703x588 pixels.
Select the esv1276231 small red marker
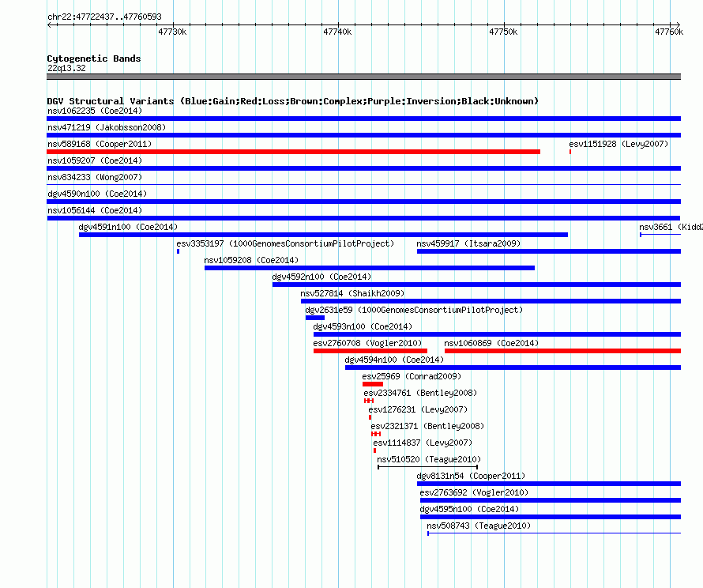[x=370, y=417]
